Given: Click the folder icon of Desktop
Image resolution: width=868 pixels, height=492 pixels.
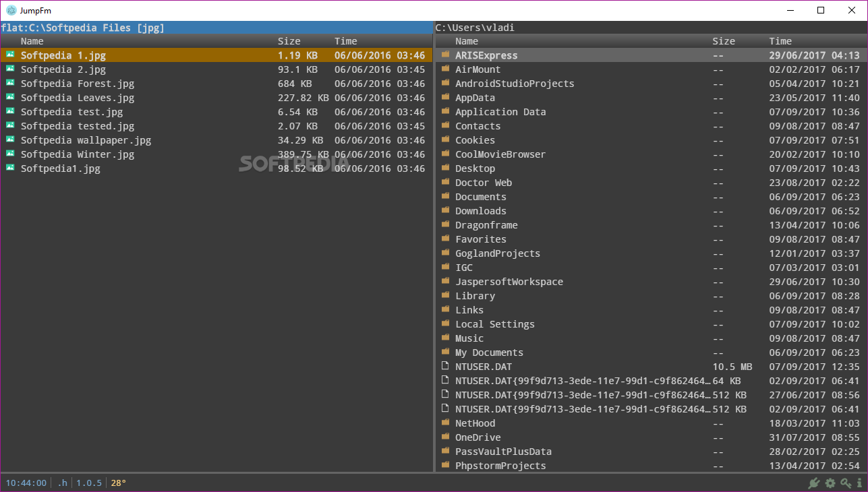Looking at the screenshot, I should tap(445, 168).
